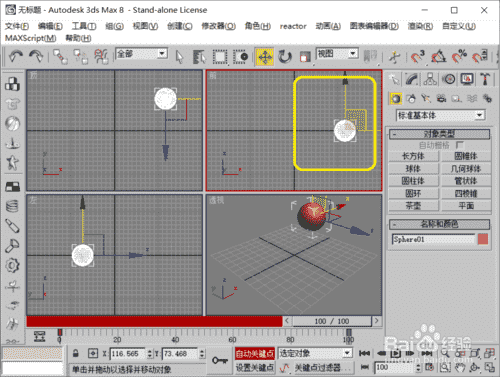Select the Lights category icon
This screenshot has height=377, width=500.
coord(426,98)
